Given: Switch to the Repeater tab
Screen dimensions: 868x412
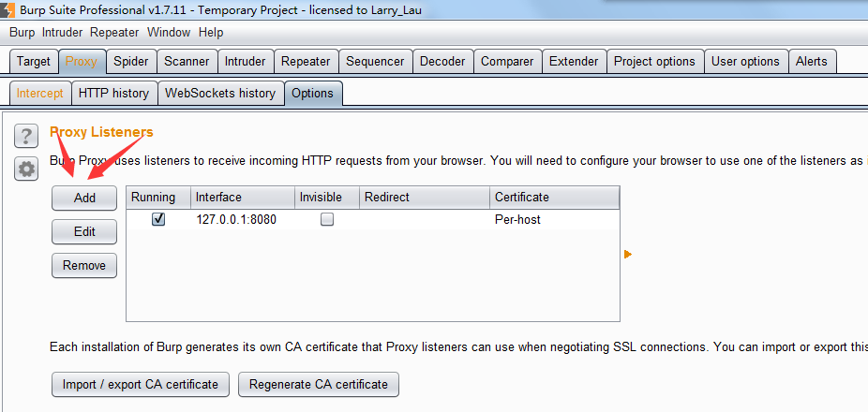Looking at the screenshot, I should pyautogui.click(x=306, y=62).
